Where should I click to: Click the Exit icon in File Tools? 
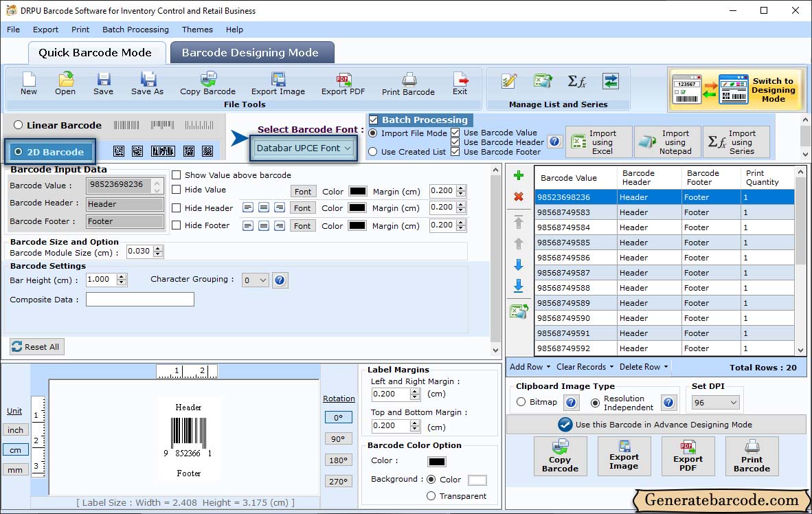[x=460, y=84]
